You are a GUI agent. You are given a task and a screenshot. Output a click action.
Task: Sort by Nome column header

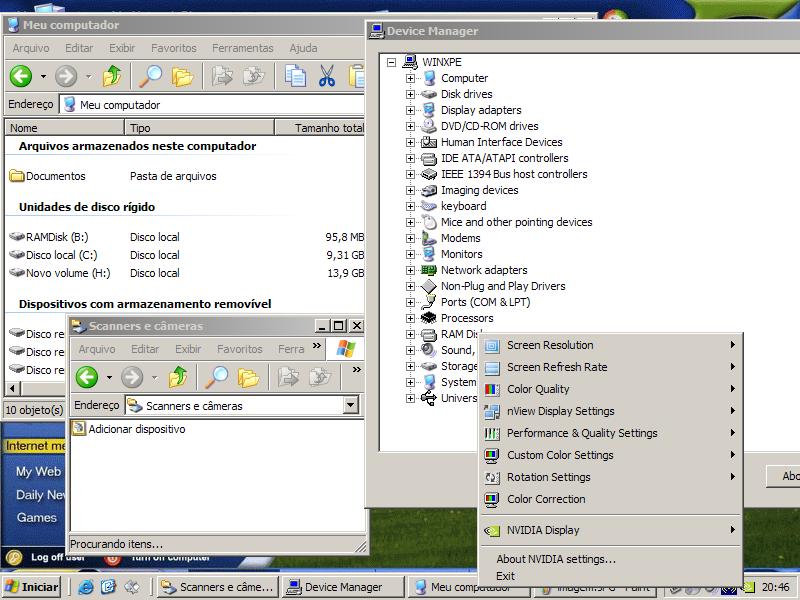[64, 128]
